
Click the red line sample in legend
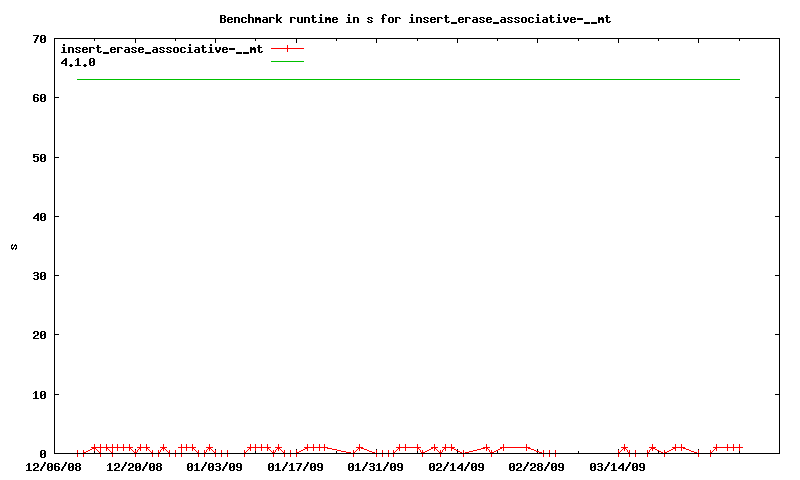pyautogui.click(x=287, y=48)
